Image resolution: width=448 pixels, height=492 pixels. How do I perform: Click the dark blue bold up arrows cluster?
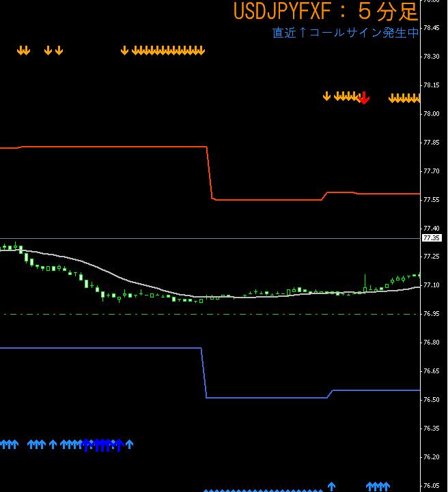coord(102,445)
